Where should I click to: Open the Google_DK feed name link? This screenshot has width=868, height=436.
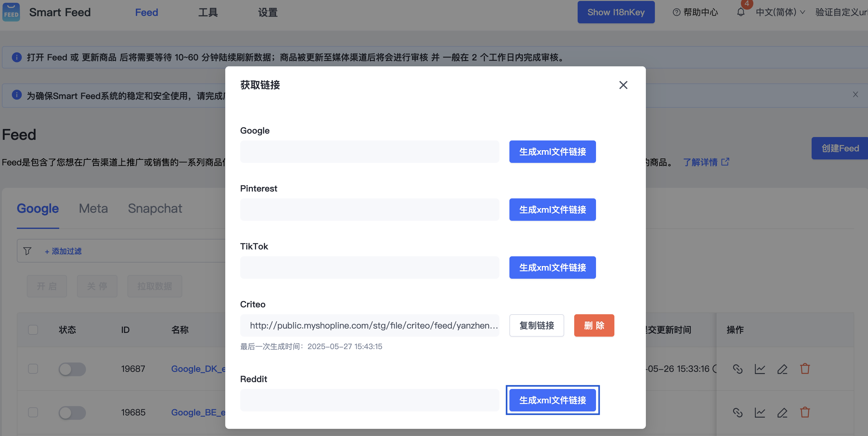click(x=198, y=369)
